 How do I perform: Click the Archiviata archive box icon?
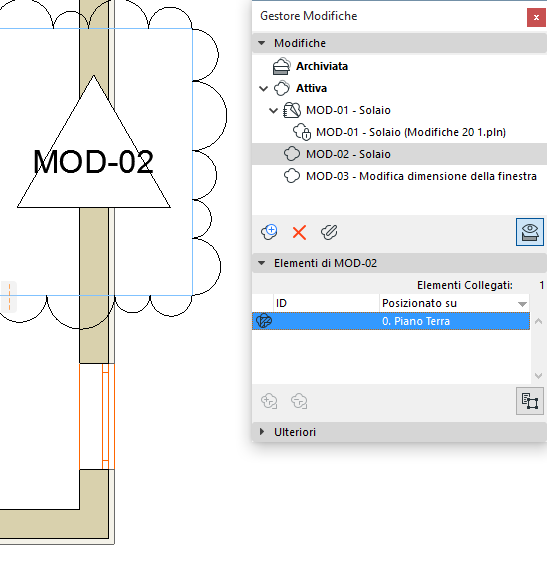(281, 66)
